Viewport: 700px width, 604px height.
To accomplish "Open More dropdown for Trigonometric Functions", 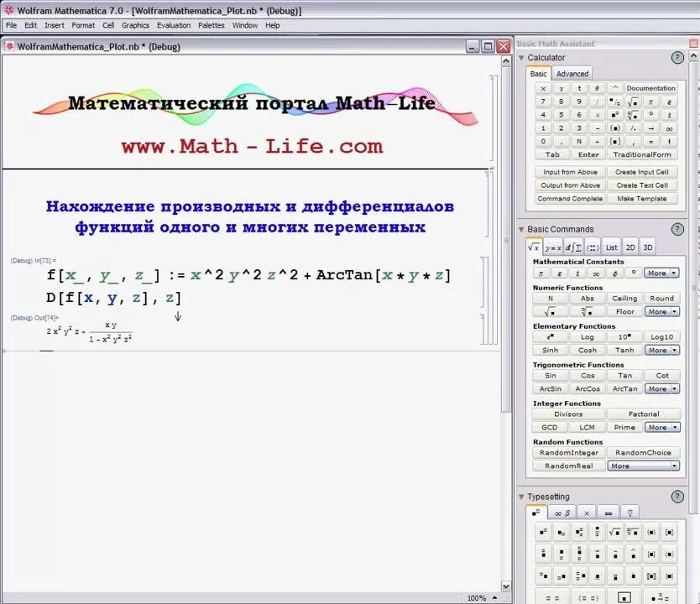I will (662, 388).
